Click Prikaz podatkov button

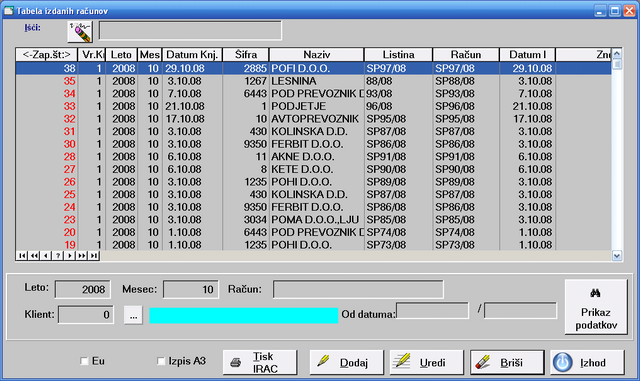pyautogui.click(x=596, y=307)
